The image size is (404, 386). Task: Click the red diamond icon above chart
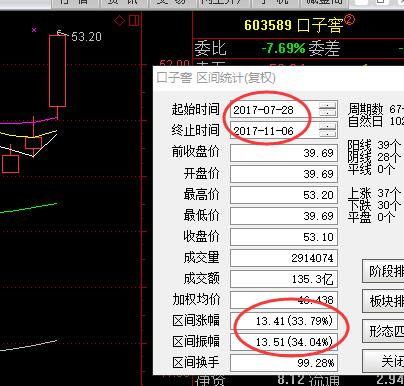click(119, 21)
